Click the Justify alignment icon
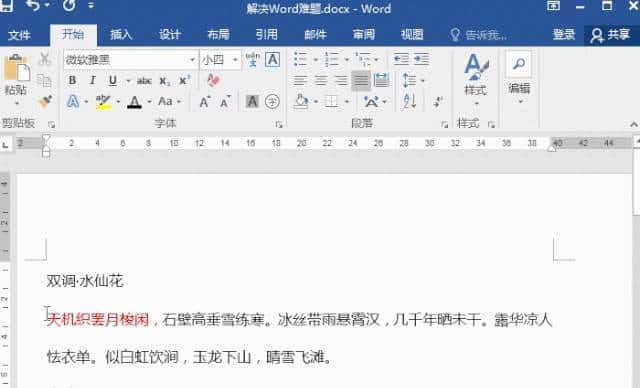This screenshot has width=640, height=388. 361,80
